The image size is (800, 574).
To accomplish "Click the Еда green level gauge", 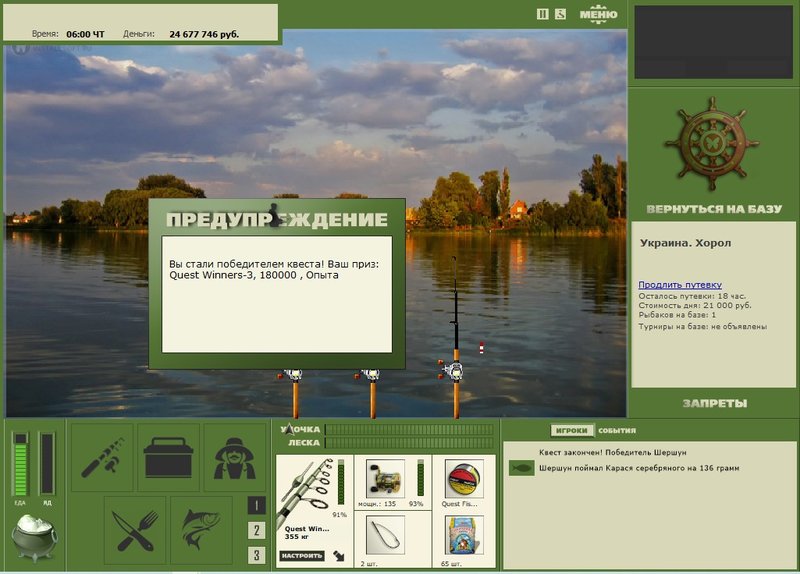I will (x=20, y=464).
